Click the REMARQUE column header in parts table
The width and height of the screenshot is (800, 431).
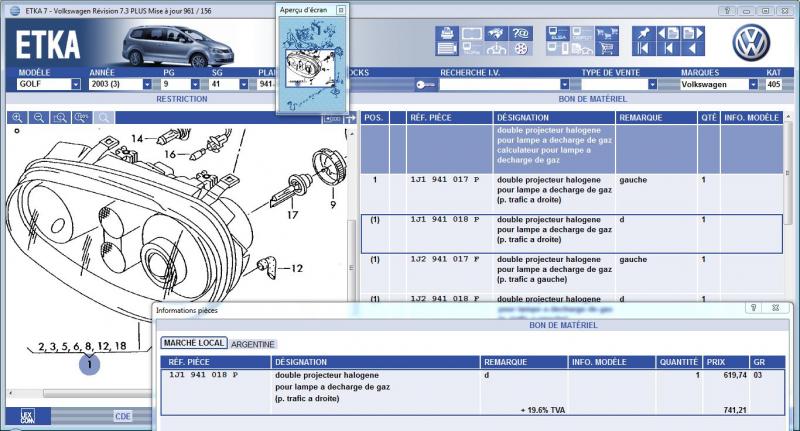pos(656,118)
